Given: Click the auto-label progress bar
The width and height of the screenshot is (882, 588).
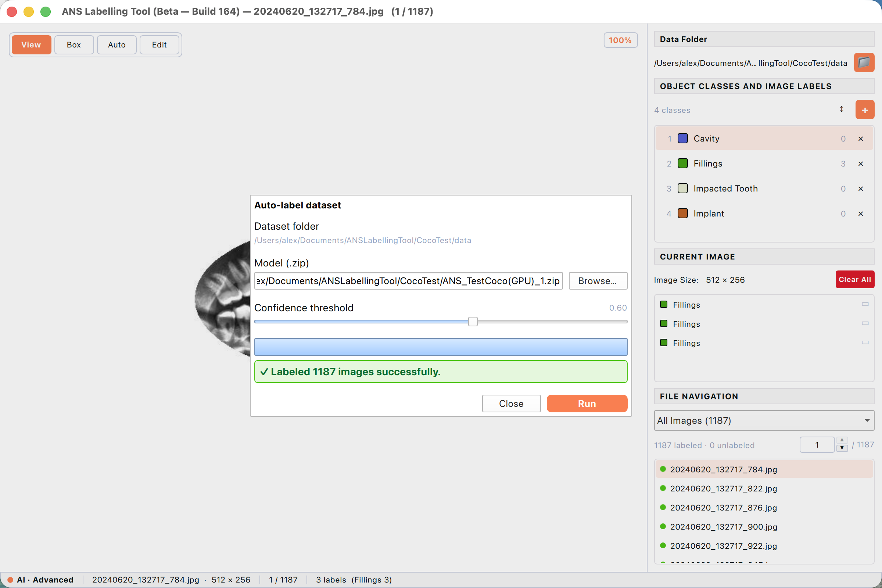Looking at the screenshot, I should (x=441, y=347).
